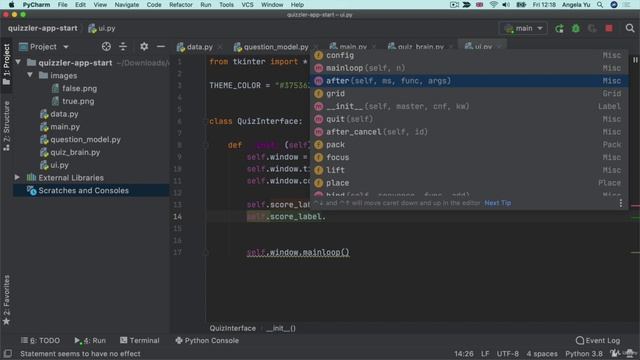Open the Refactor menu
640x360 pixels.
pyautogui.click(x=180, y=5)
